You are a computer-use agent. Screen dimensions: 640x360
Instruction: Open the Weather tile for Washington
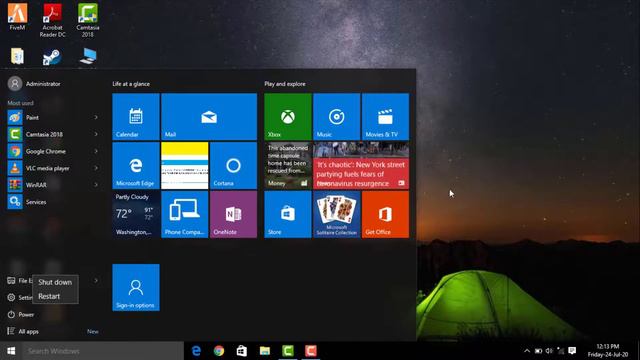[136, 214]
